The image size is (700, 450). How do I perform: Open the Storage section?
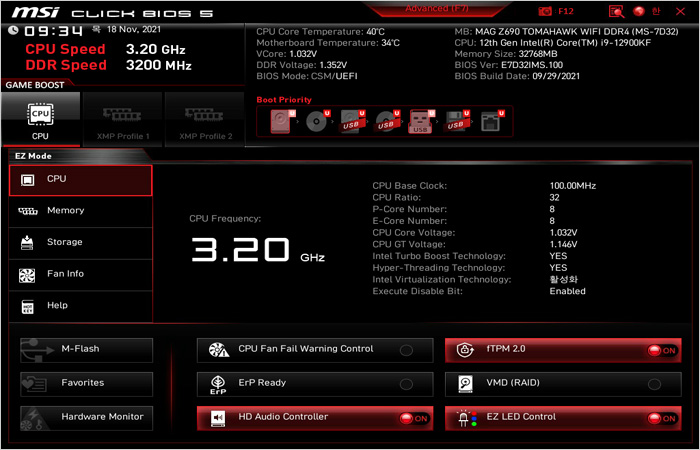pyautogui.click(x=80, y=243)
